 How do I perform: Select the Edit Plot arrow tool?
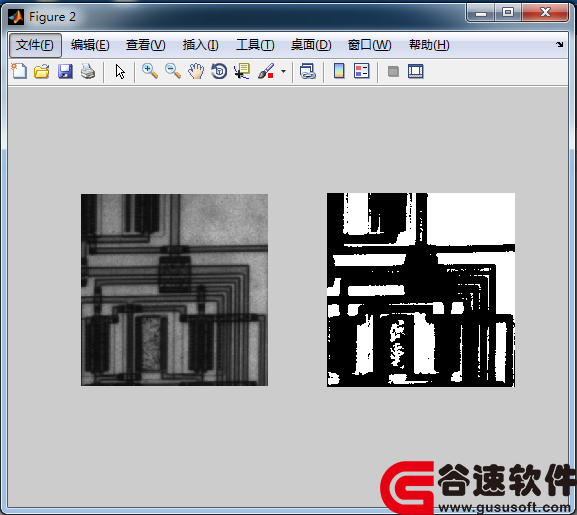(x=120, y=71)
